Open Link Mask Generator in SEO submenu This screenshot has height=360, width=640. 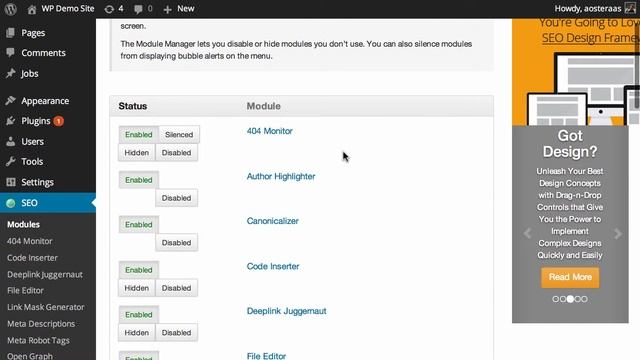click(46, 307)
